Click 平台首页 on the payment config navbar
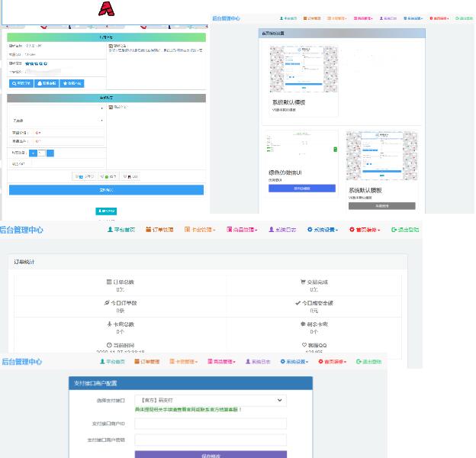Image resolution: width=476 pixels, height=458 pixels. [x=112, y=362]
